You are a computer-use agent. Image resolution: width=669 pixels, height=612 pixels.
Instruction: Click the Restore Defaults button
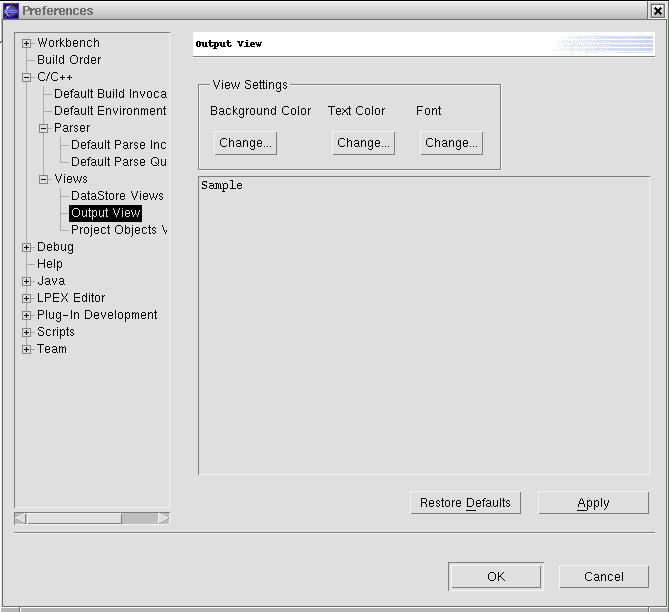pos(465,503)
